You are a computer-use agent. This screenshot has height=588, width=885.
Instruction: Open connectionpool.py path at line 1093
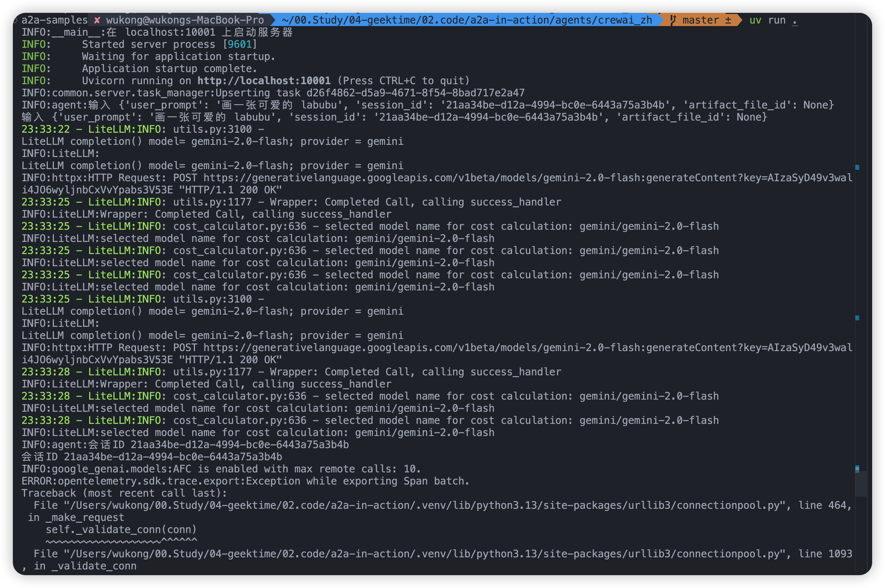pyautogui.click(x=424, y=554)
